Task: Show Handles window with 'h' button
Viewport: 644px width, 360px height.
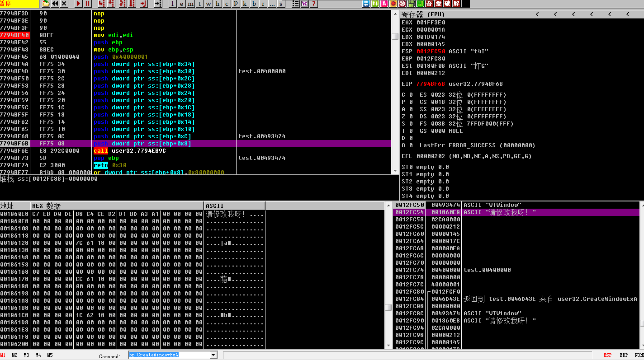Action: pyautogui.click(x=218, y=4)
